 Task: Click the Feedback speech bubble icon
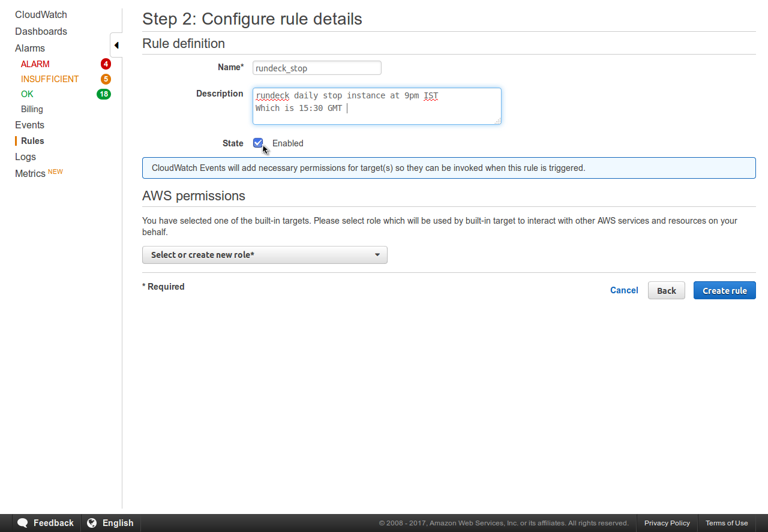point(23,523)
